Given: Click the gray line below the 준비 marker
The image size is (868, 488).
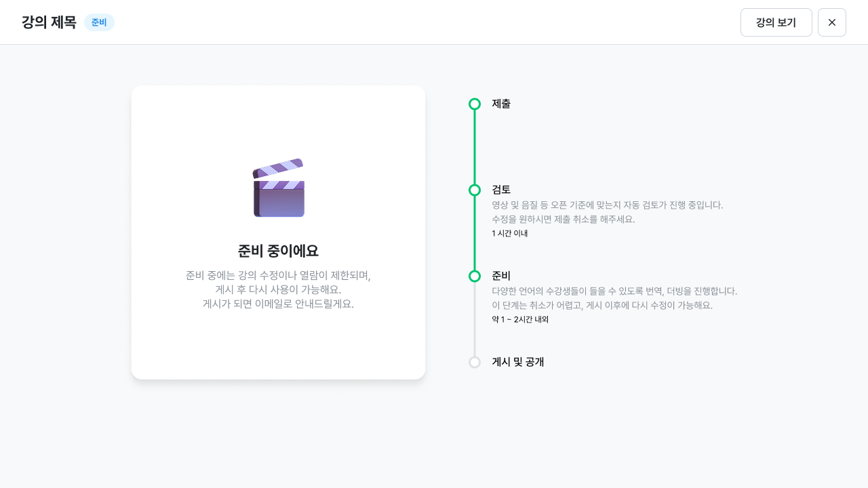Looking at the screenshot, I should point(475,319).
